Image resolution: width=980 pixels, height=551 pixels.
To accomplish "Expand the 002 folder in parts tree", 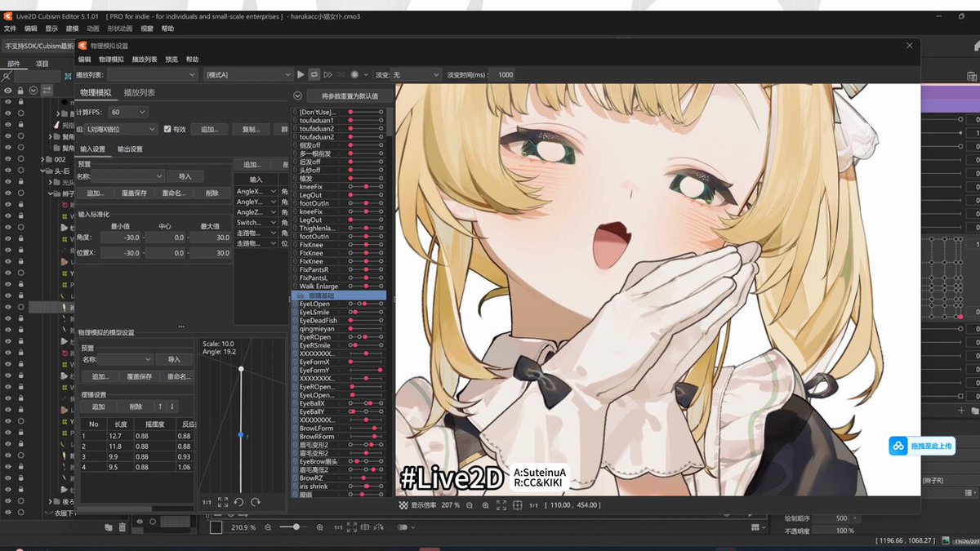I will pyautogui.click(x=43, y=159).
